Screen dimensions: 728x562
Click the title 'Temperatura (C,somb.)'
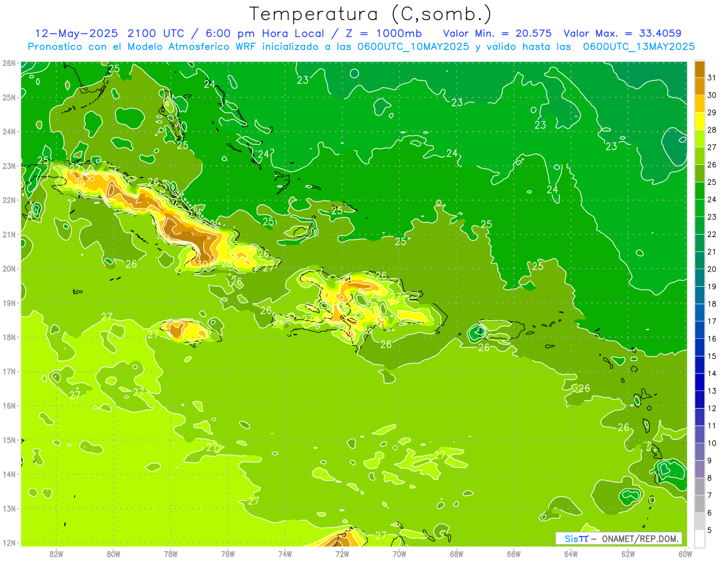click(x=370, y=14)
